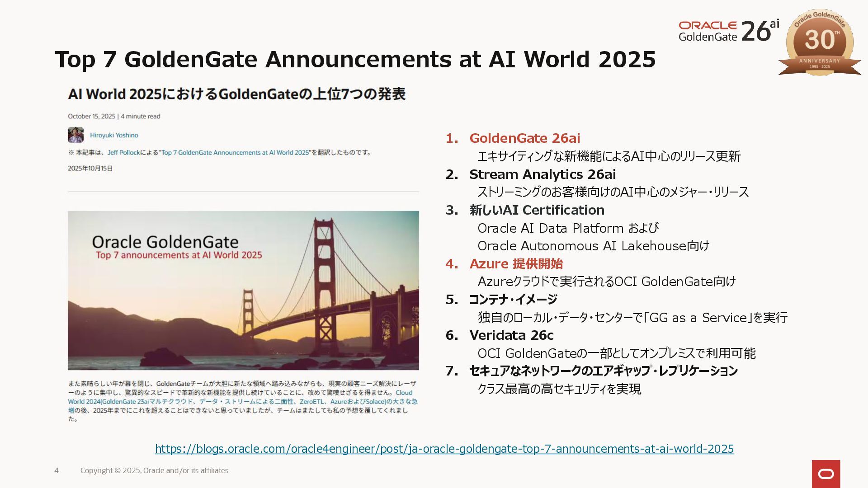Click the Oracle GoldenGate 26ai logo
Viewport: 868px width, 488px height.
coord(728,31)
